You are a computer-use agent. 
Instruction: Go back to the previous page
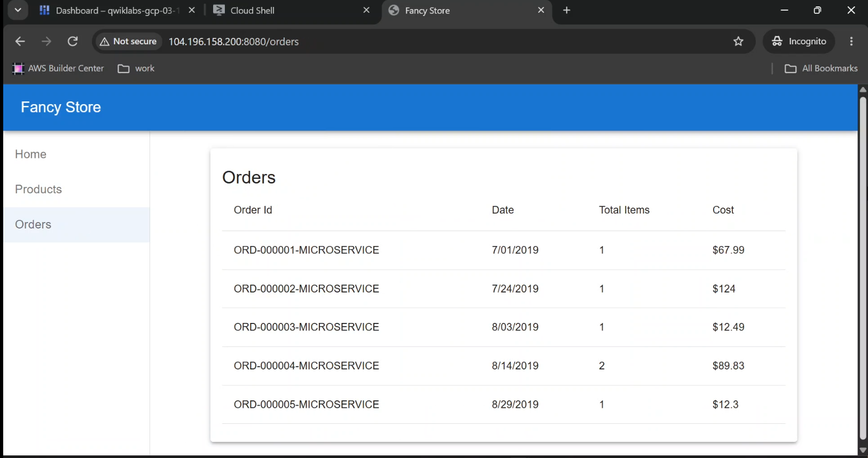pyautogui.click(x=20, y=41)
